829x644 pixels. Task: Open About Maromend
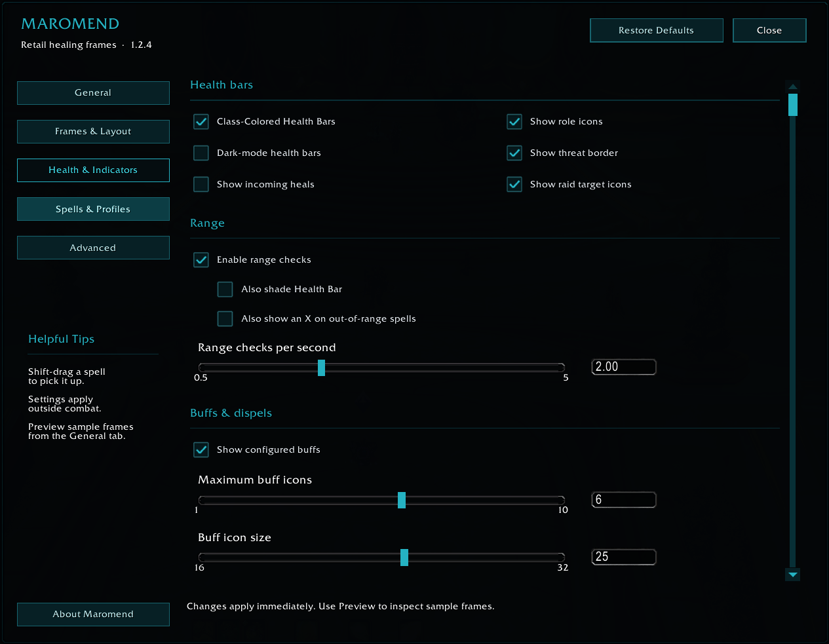coord(93,615)
